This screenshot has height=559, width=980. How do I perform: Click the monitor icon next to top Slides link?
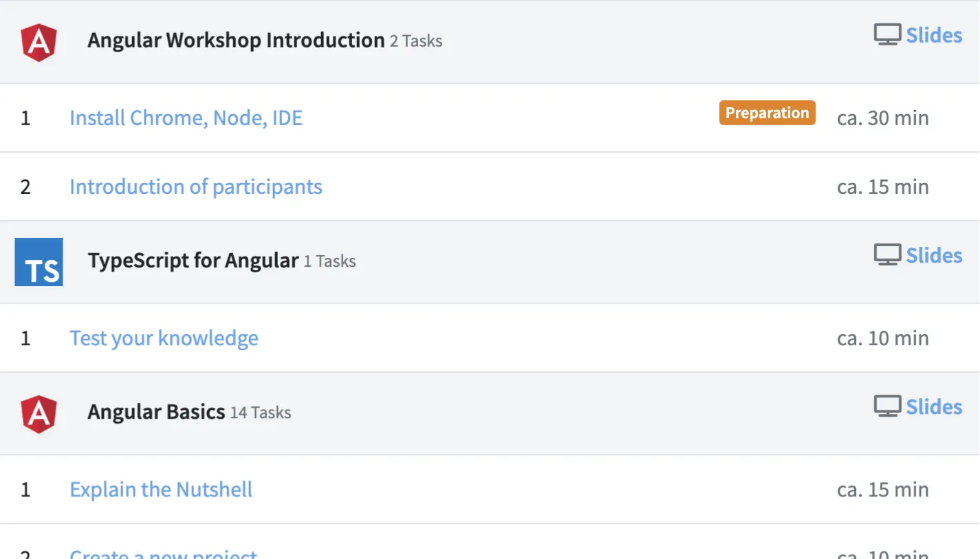(x=888, y=33)
